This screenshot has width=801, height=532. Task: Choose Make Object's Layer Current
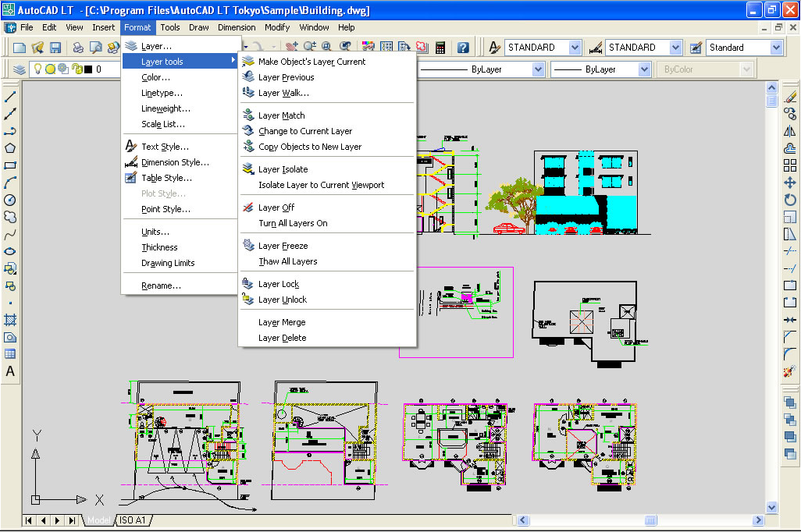(327, 62)
